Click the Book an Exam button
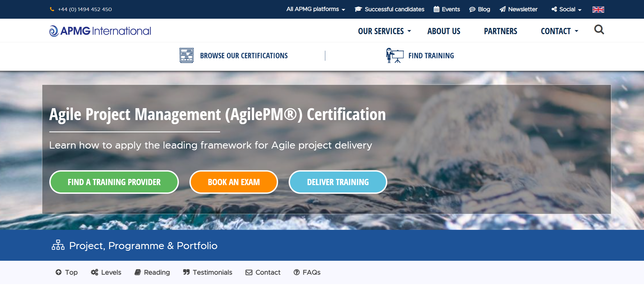 (234, 182)
